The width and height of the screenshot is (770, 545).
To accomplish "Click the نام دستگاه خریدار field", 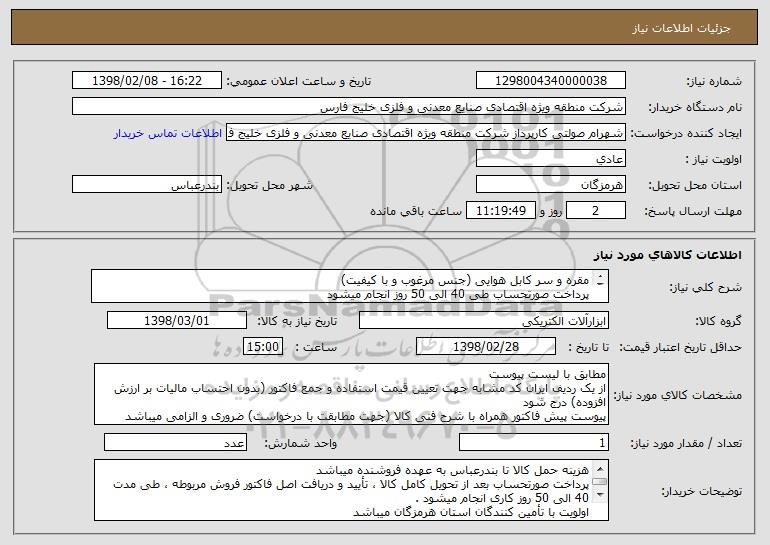I will click(349, 107).
